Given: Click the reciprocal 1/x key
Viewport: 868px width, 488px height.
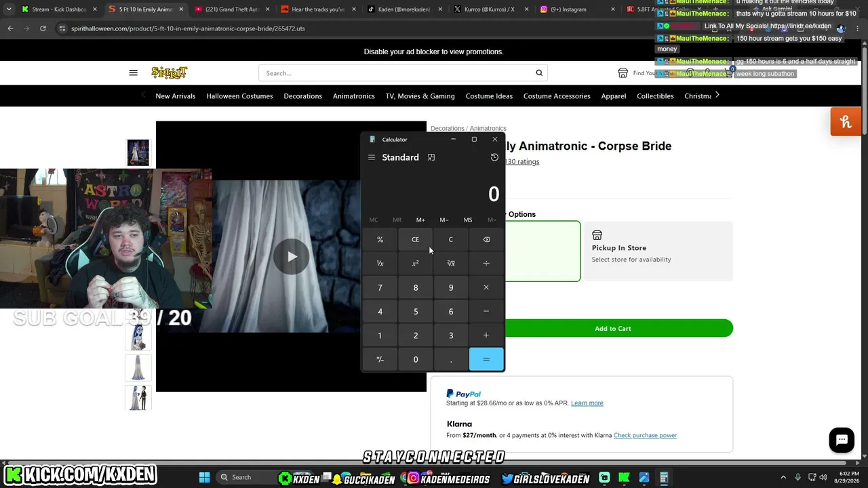Looking at the screenshot, I should pyautogui.click(x=380, y=263).
